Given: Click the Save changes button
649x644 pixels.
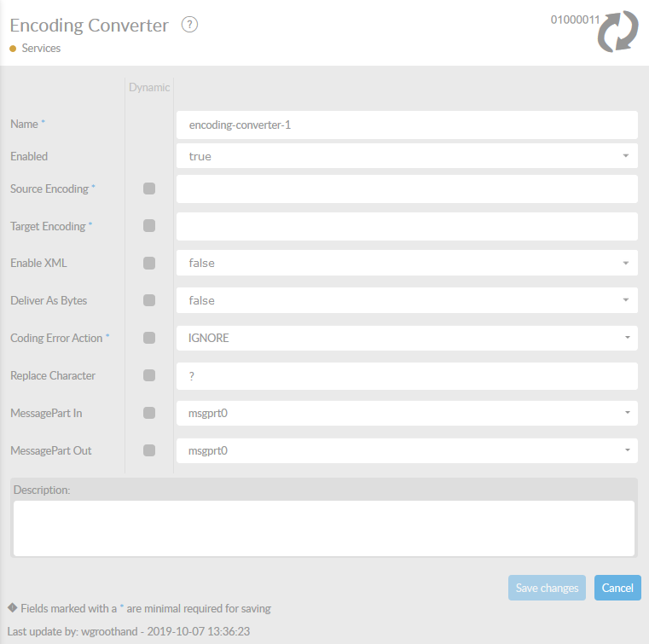Looking at the screenshot, I should click(x=547, y=588).
